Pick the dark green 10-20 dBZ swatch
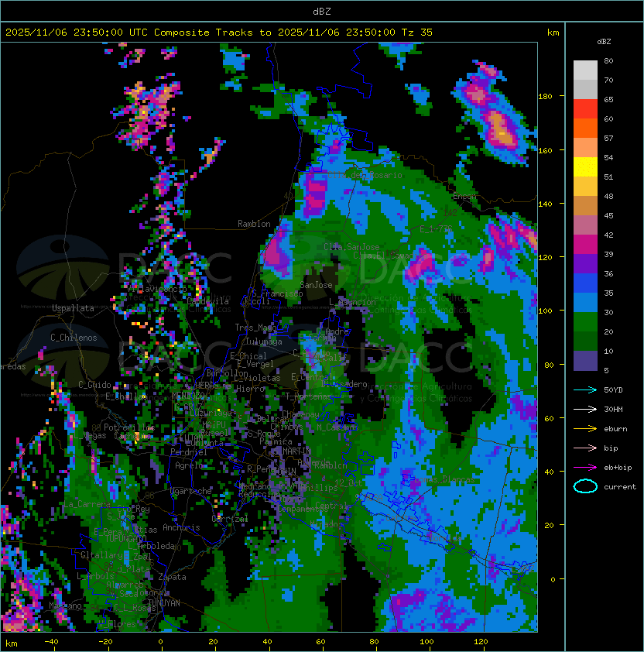This screenshot has height=652, width=644. pyautogui.click(x=585, y=341)
